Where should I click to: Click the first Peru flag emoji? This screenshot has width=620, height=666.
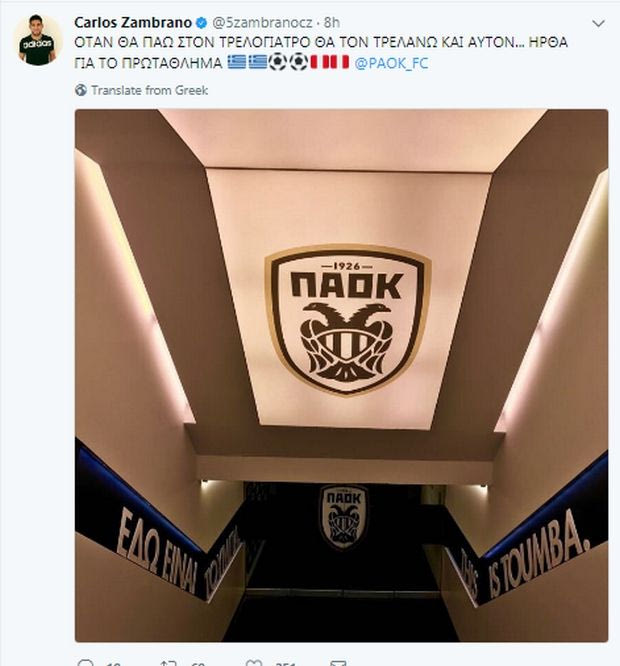point(319,62)
